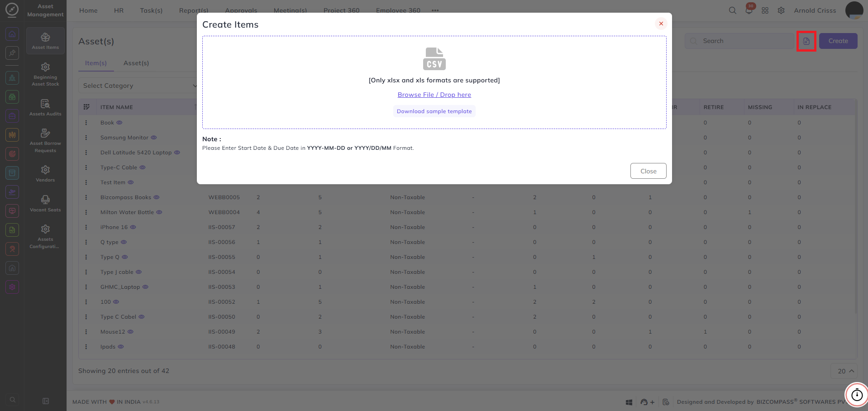
Task: Open page size dropdown showing 20
Action: tap(844, 371)
